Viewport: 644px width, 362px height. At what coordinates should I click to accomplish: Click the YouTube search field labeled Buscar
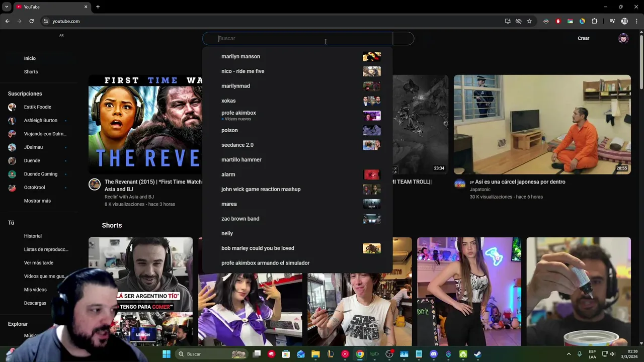point(297,39)
